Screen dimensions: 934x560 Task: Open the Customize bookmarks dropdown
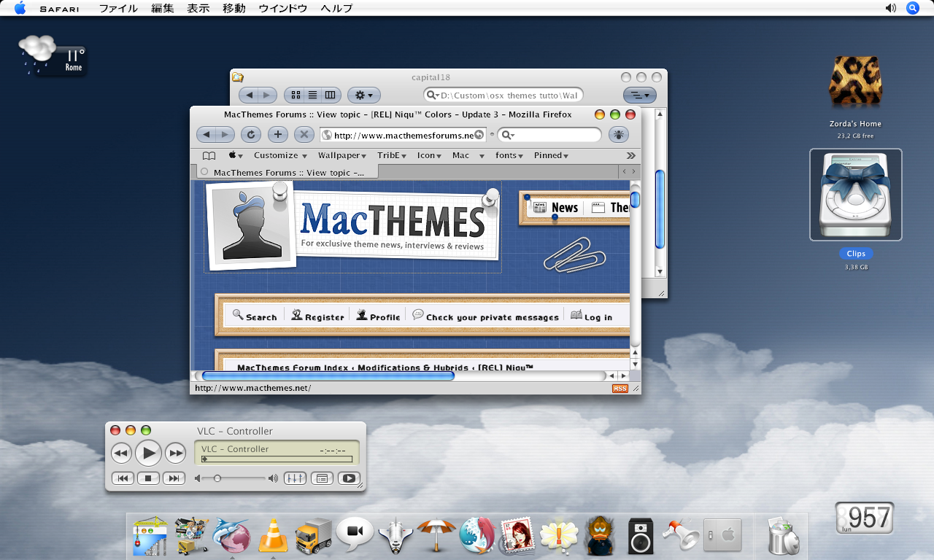[x=280, y=155]
